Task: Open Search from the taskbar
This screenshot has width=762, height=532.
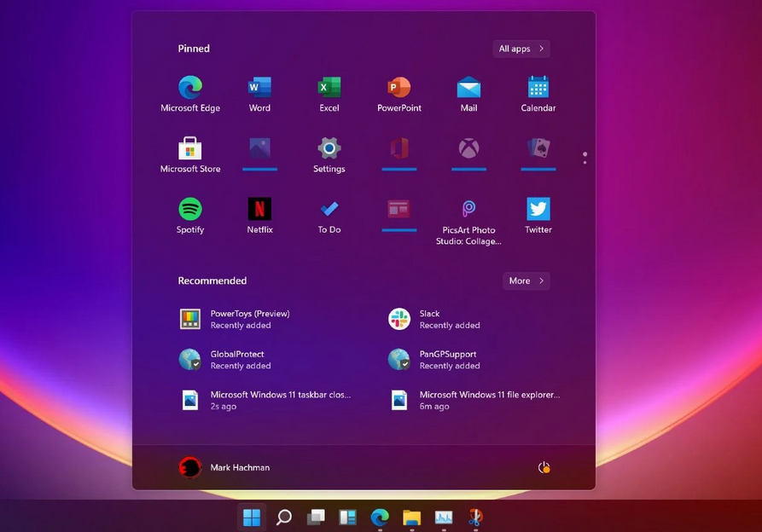Action: point(284,518)
